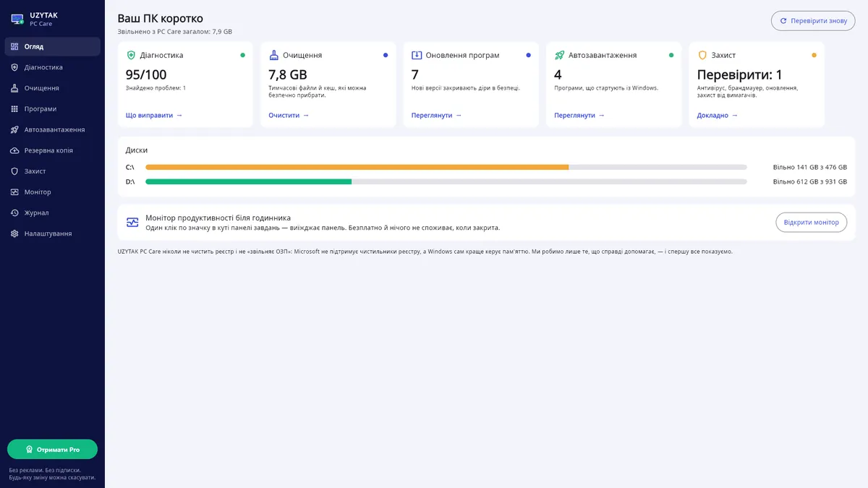Click the number 4 on startup card

[558, 74]
